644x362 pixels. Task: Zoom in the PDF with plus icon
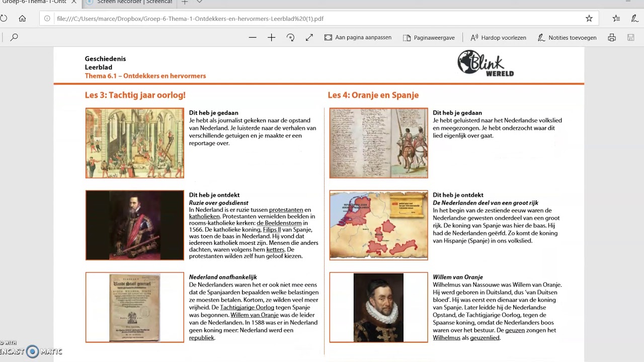click(x=271, y=38)
